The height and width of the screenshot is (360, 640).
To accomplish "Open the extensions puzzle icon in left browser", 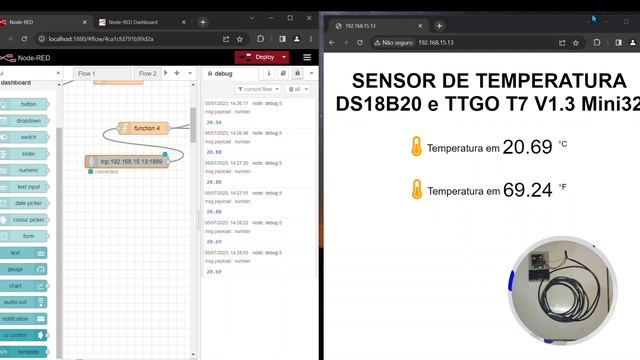I will point(260,39).
